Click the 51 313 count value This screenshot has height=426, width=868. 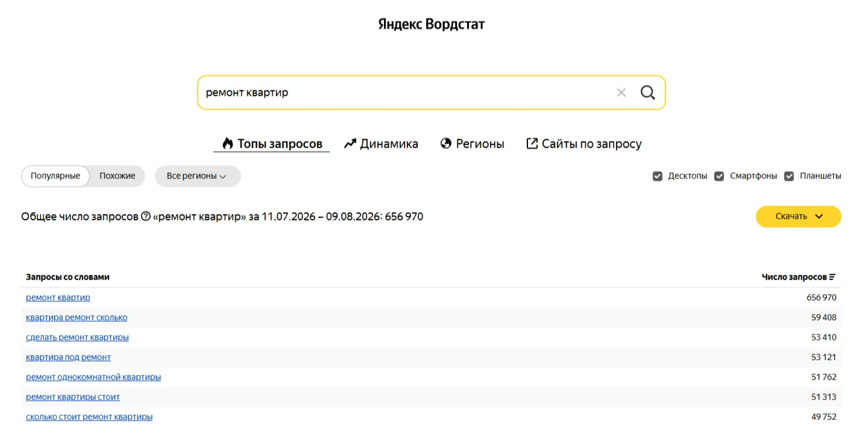click(x=824, y=397)
